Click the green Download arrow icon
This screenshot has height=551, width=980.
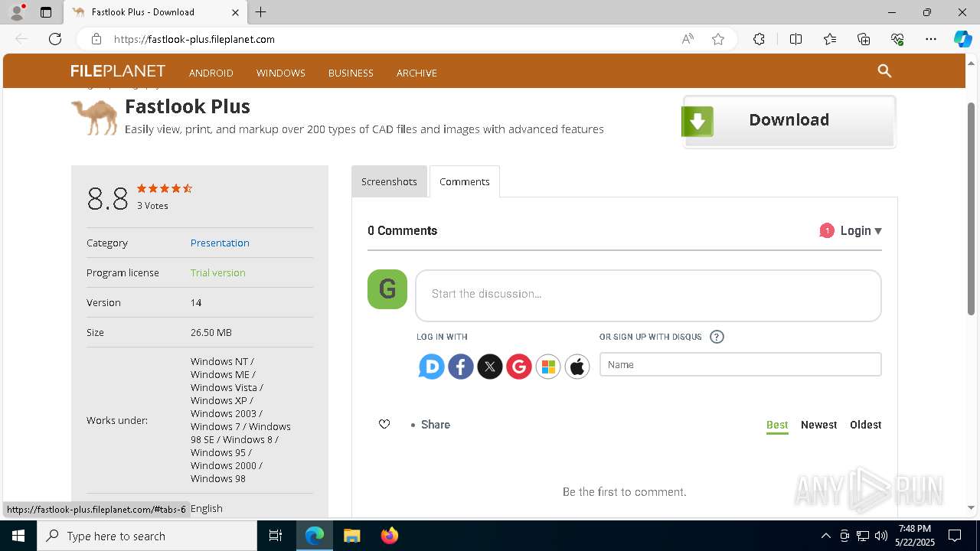[697, 121]
